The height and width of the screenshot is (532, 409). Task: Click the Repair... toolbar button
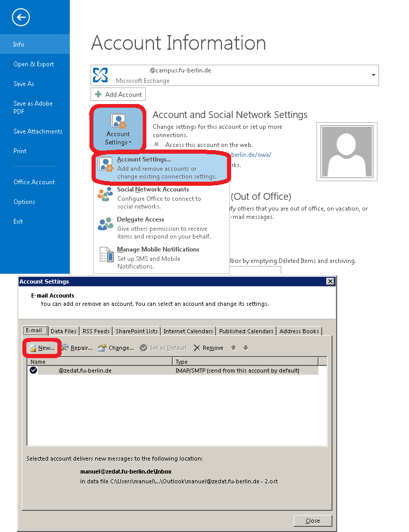(x=77, y=348)
